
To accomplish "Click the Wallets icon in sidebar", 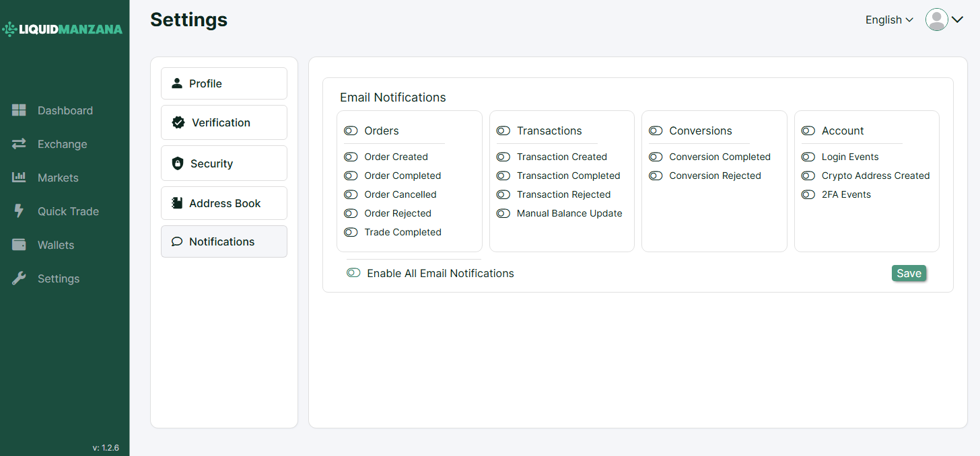I will tap(19, 245).
